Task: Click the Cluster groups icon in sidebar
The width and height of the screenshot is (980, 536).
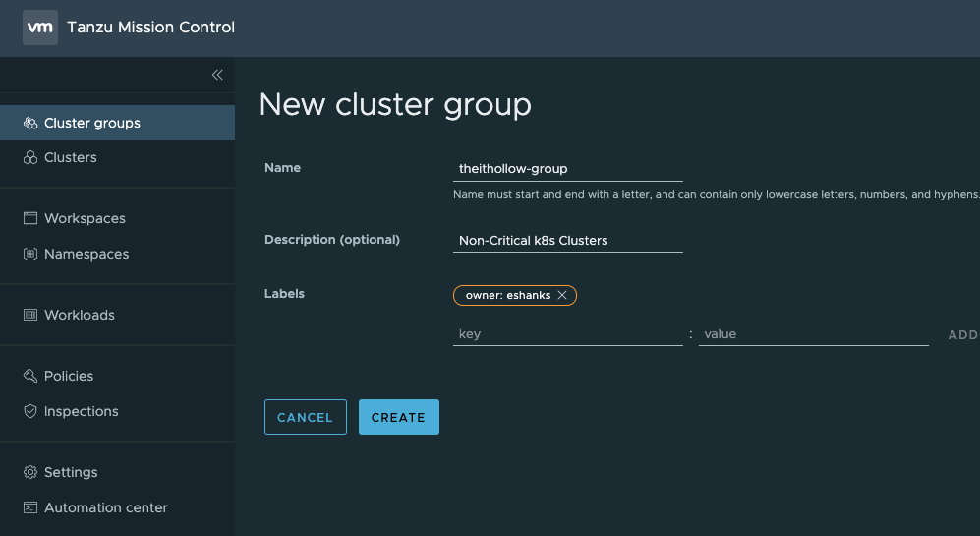Action: (x=30, y=123)
